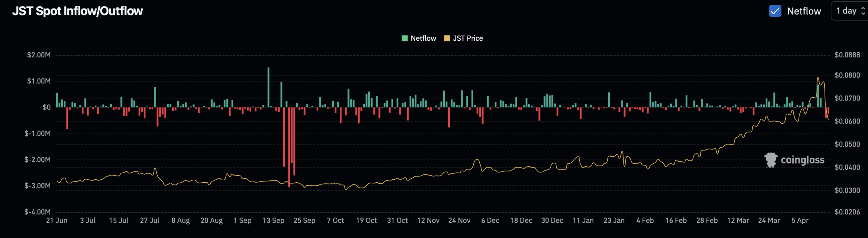
Task: Click the 21 Jun date axis label
Action: 57,220
